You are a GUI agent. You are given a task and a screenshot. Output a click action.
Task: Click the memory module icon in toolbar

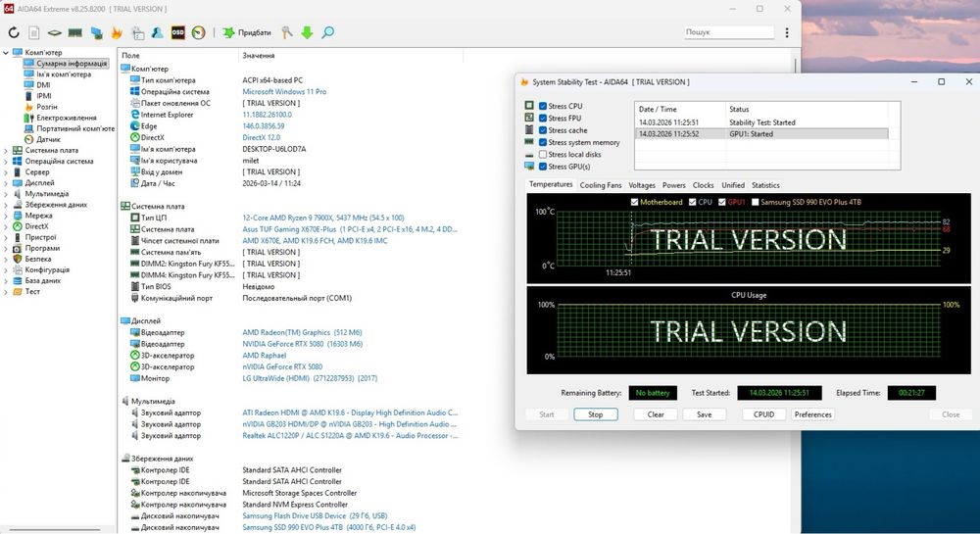75,32
